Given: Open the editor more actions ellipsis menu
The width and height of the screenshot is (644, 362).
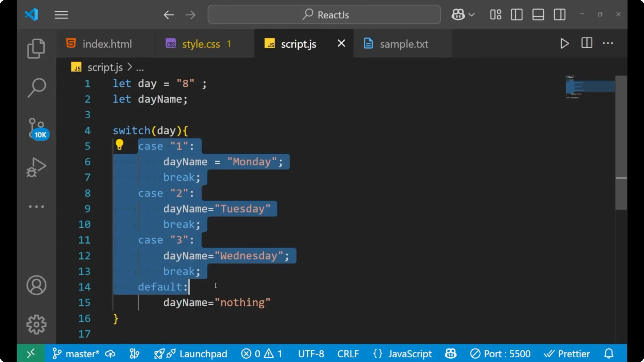Looking at the screenshot, I should click(x=608, y=44).
